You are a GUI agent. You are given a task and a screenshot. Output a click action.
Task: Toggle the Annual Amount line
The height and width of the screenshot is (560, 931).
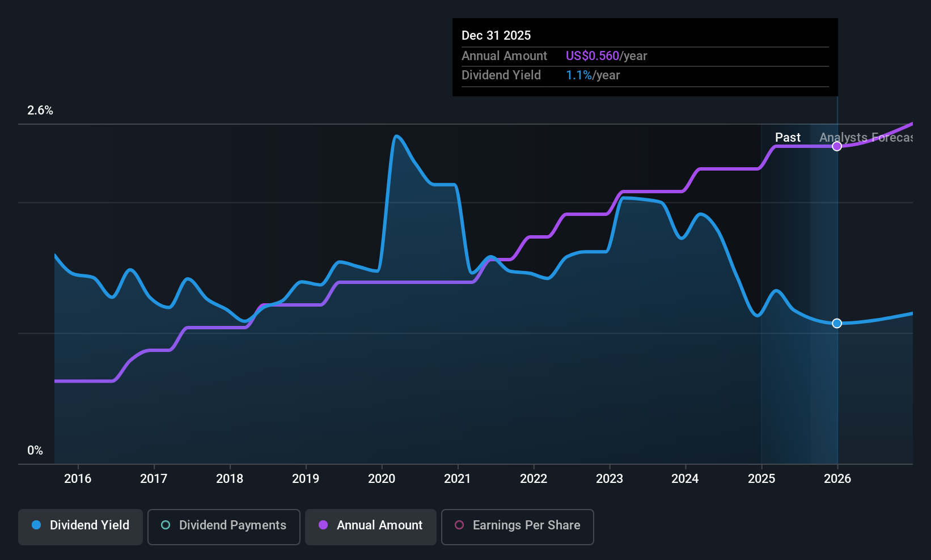[370, 527]
